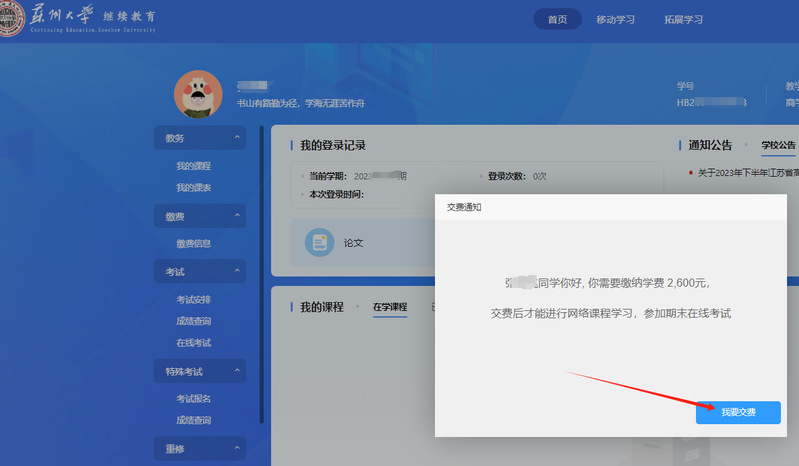Click the 我要交费 button

738,412
